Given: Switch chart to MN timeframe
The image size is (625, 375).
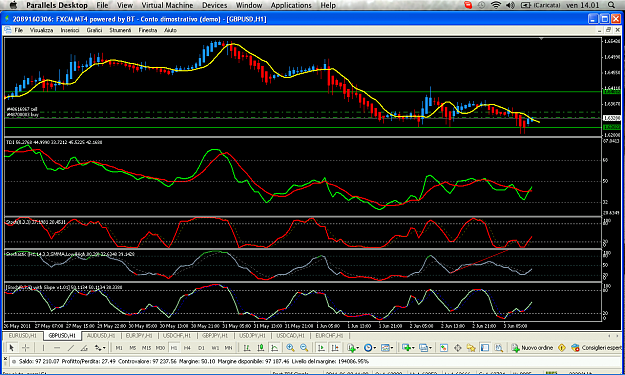Looking at the screenshot, I should pyautogui.click(x=228, y=348).
